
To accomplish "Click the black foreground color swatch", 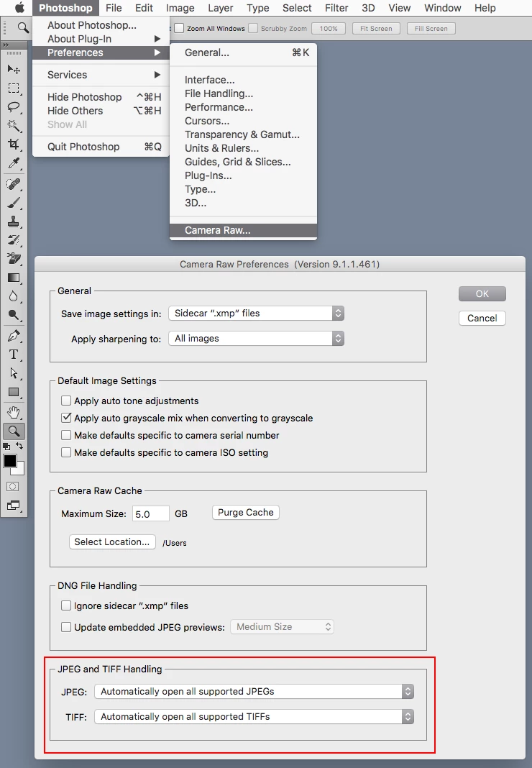I will tap(9, 460).
